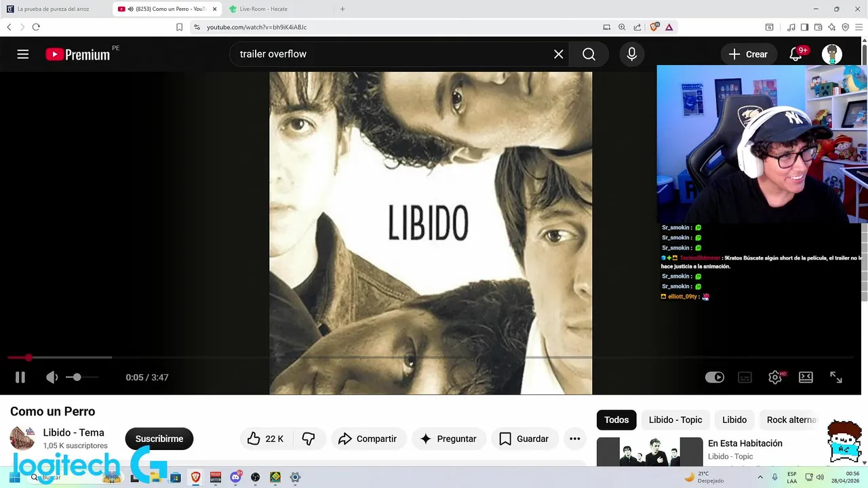Open a new browser tab
Image resolution: width=868 pixels, height=488 pixels.
click(x=342, y=9)
